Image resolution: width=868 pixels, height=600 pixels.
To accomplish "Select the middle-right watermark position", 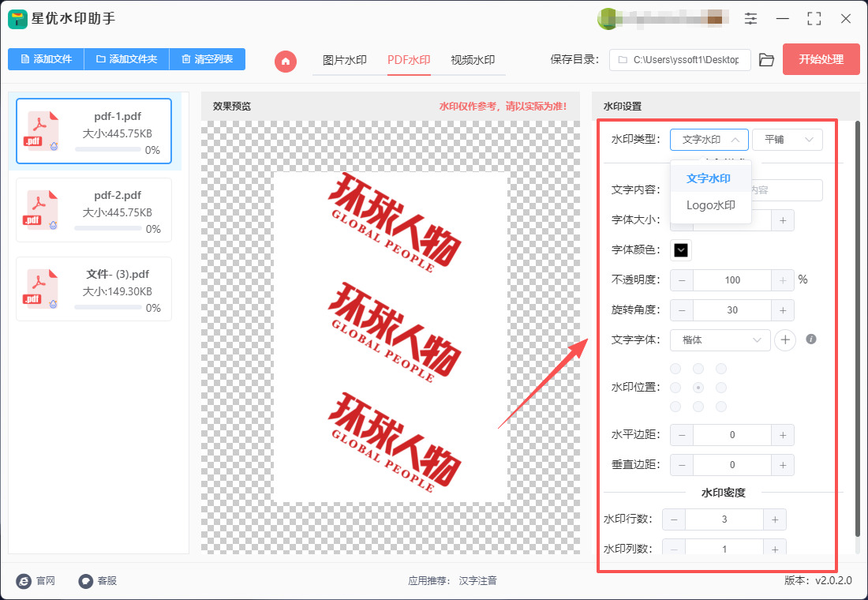I will point(720,388).
